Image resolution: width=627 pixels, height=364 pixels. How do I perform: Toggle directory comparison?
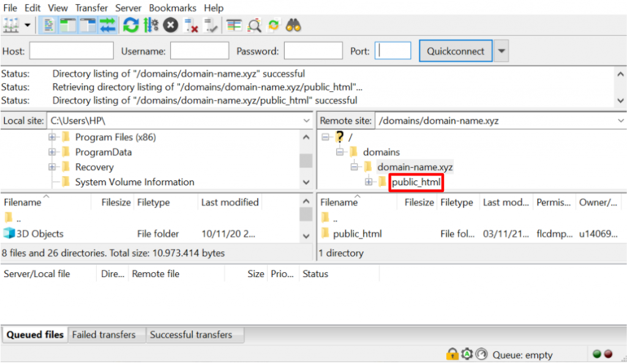pos(255,25)
